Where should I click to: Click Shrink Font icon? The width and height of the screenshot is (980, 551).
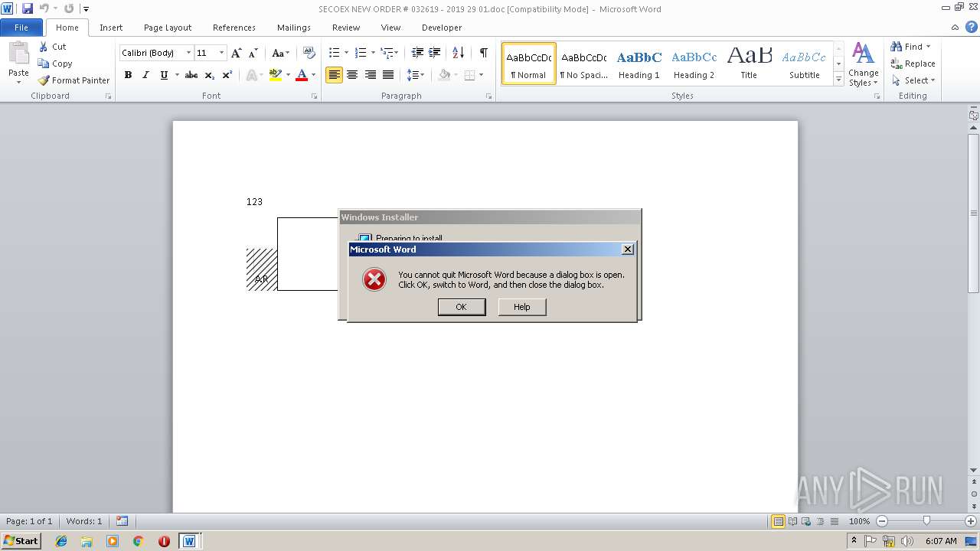(x=253, y=53)
